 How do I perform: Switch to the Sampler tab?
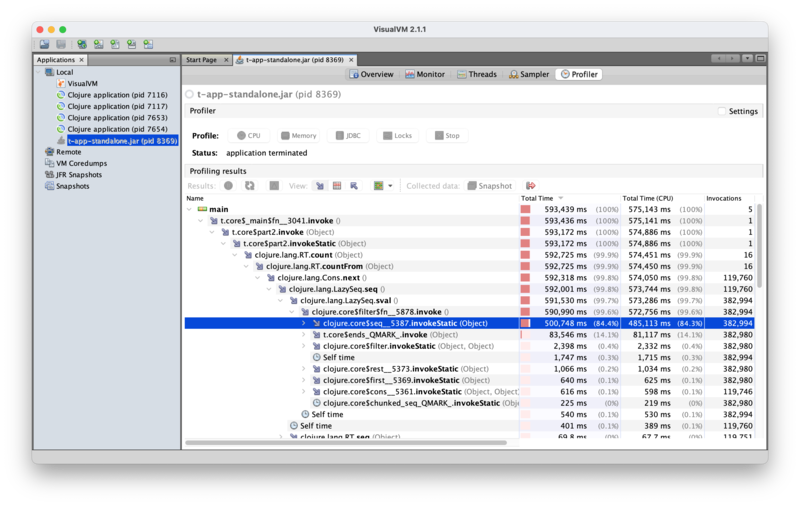529,74
